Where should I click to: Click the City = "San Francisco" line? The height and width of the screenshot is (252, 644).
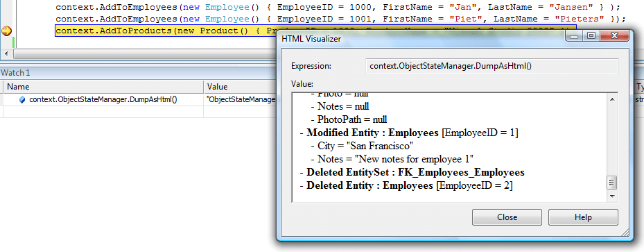point(361,146)
